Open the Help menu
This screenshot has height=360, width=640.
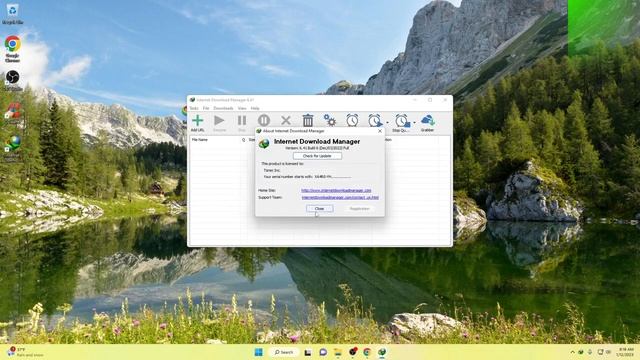tap(255, 108)
